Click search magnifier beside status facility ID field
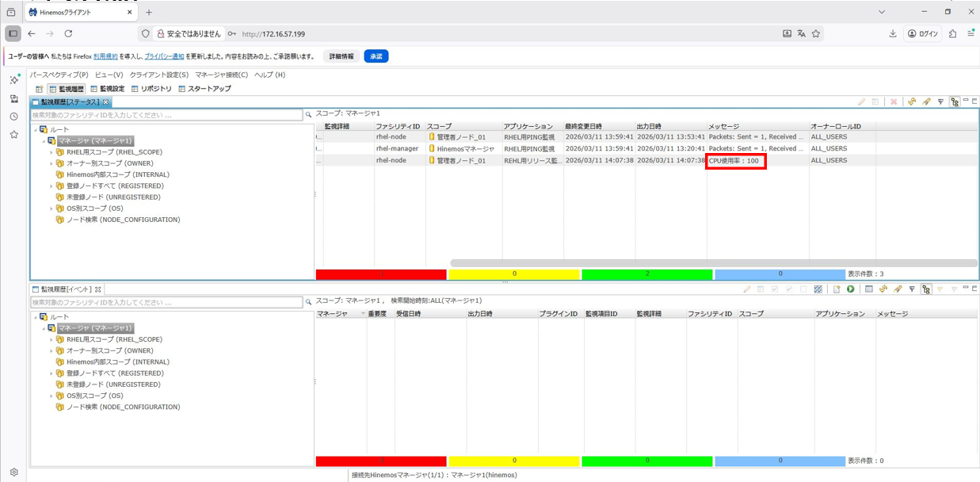980x482 pixels. (308, 115)
